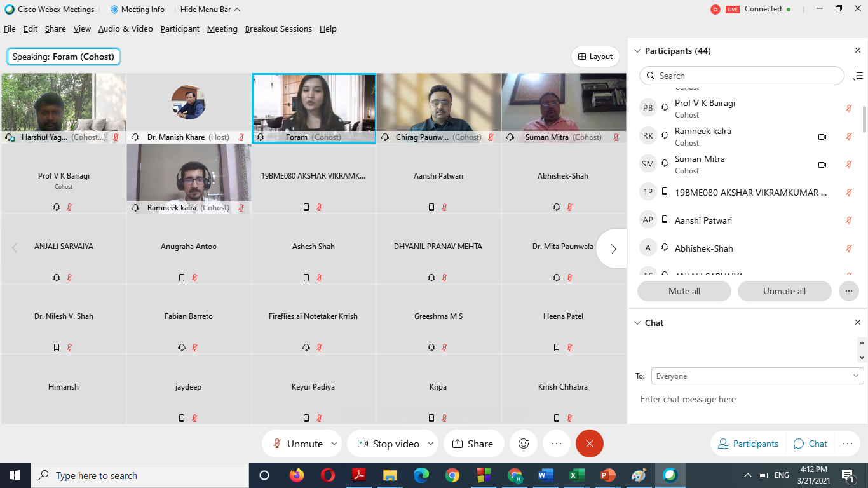Click the red leave meeting button
The image size is (868, 488).
(589, 444)
